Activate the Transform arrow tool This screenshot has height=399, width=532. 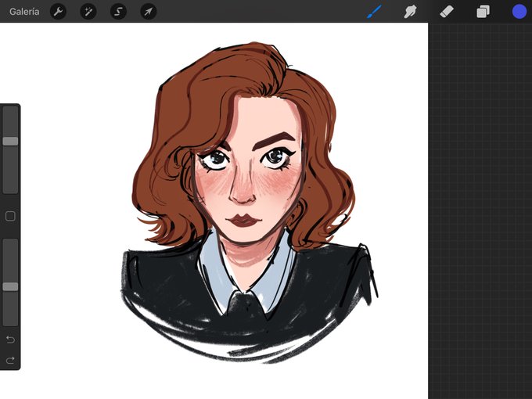[149, 12]
